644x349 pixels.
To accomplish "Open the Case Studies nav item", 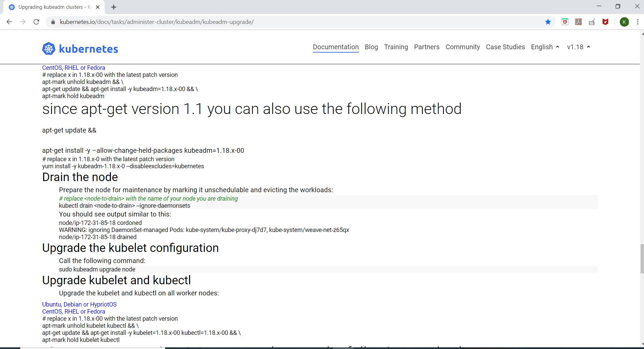I will [505, 47].
